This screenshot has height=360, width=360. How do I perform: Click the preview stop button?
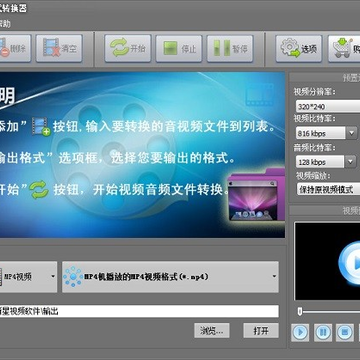click(x=345, y=332)
